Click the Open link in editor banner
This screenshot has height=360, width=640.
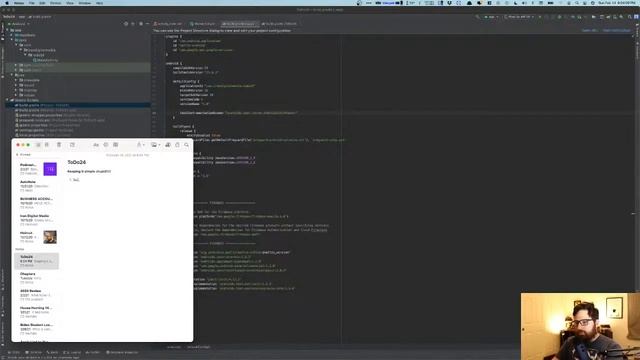coord(589,31)
